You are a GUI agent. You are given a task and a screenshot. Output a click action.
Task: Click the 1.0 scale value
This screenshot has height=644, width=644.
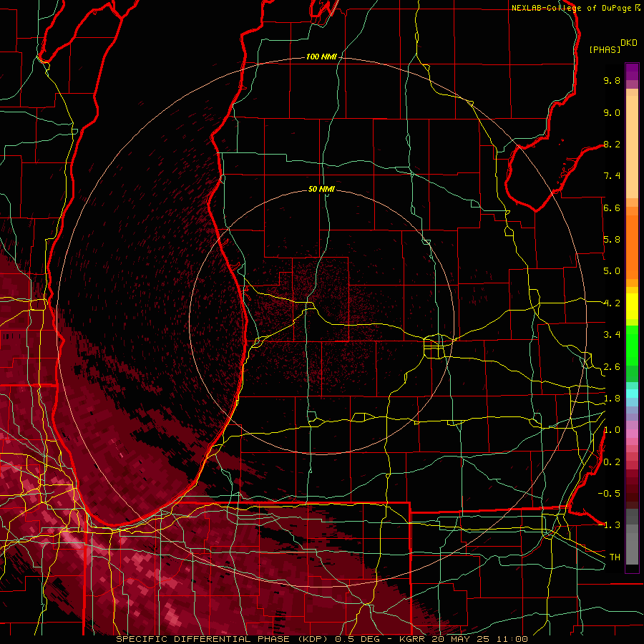(x=612, y=430)
